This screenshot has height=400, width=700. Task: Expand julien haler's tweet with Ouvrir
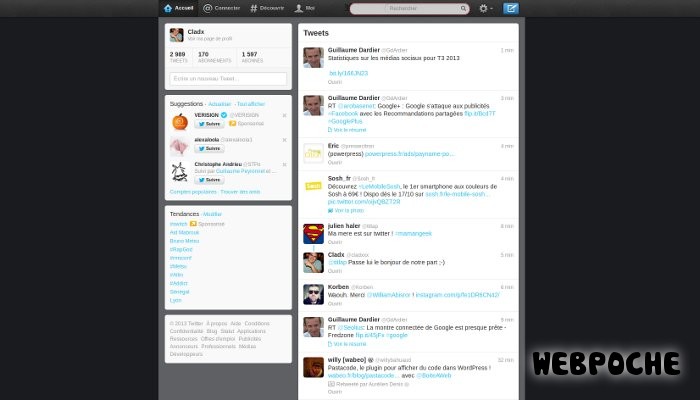click(335, 242)
